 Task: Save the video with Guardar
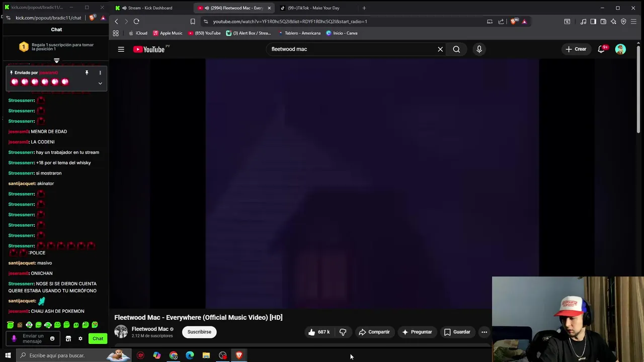click(457, 332)
